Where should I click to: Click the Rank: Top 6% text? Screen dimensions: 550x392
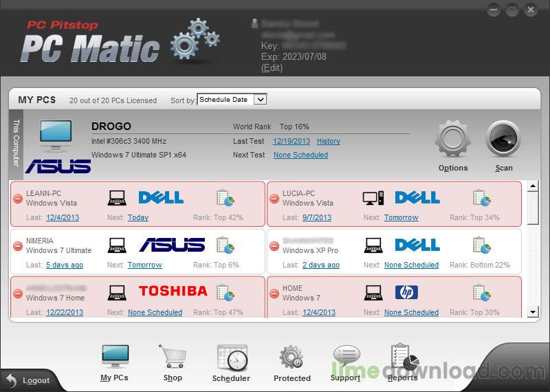click(216, 265)
